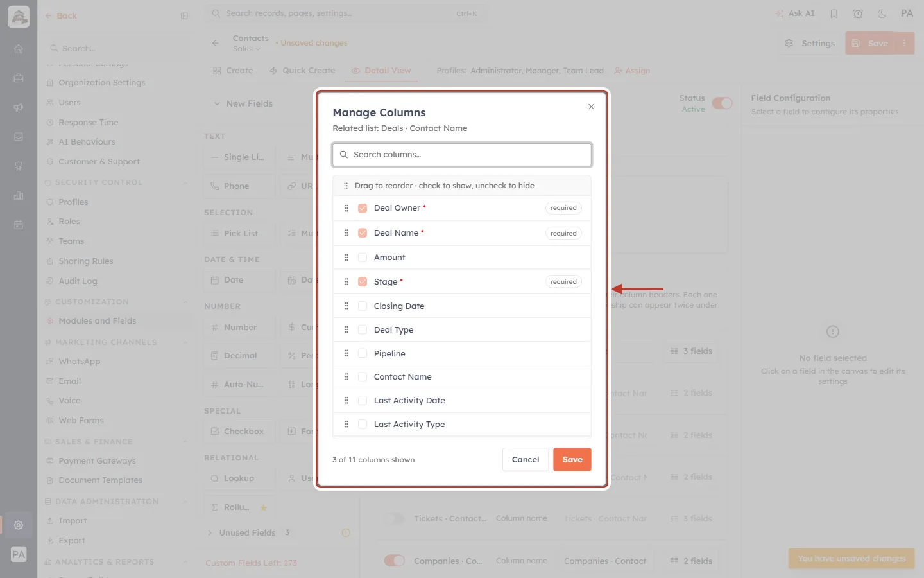The height and width of the screenshot is (578, 924).
Task: Select the Detail View tab
Action: pos(381,71)
